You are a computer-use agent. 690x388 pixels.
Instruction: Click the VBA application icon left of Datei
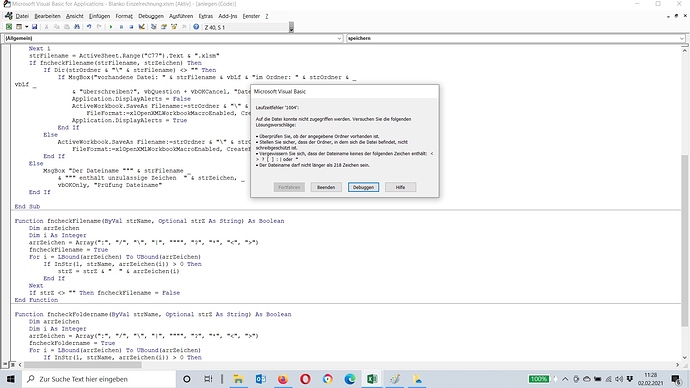click(8, 16)
